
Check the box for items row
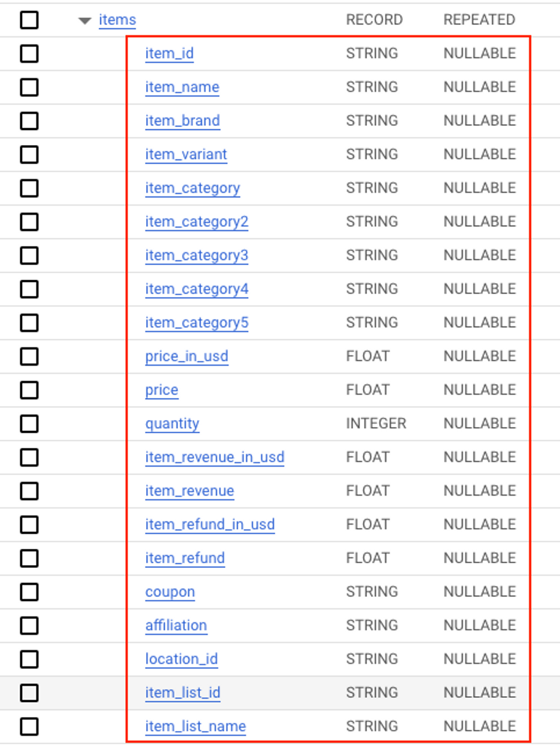tap(29, 20)
